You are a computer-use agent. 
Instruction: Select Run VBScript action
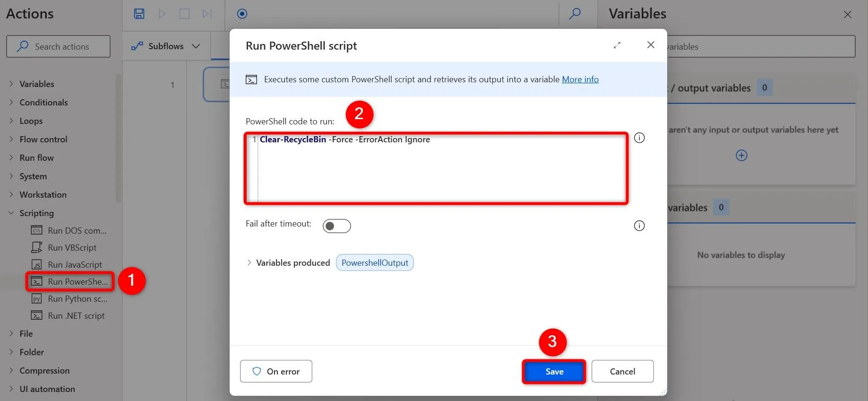[72, 248]
